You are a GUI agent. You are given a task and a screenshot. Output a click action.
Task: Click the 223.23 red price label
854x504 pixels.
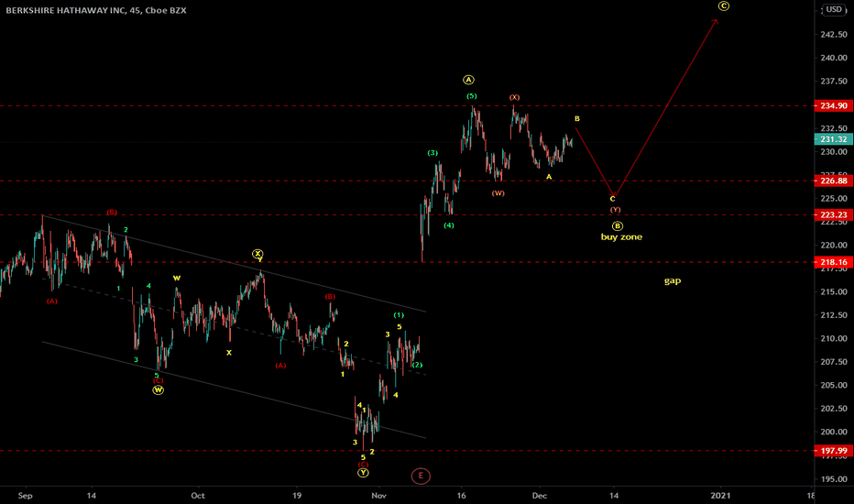point(833,215)
